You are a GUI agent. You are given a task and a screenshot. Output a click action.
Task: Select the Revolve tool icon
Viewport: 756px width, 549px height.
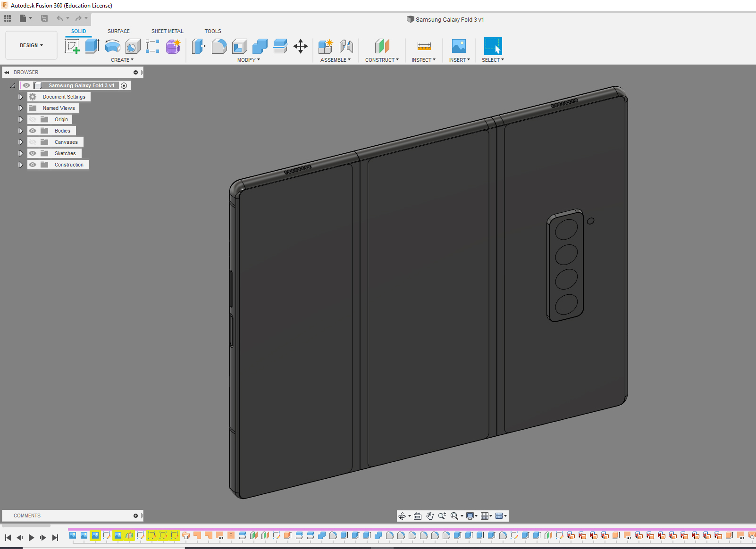pos(112,46)
